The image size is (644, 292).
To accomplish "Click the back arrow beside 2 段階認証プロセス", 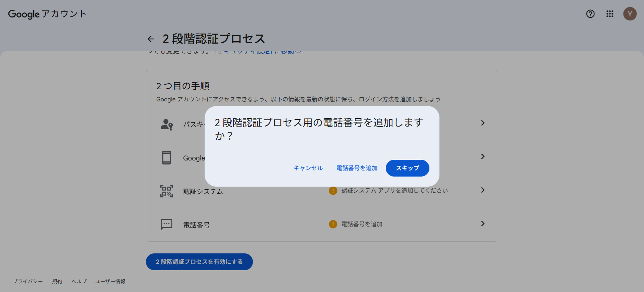I will coord(151,39).
